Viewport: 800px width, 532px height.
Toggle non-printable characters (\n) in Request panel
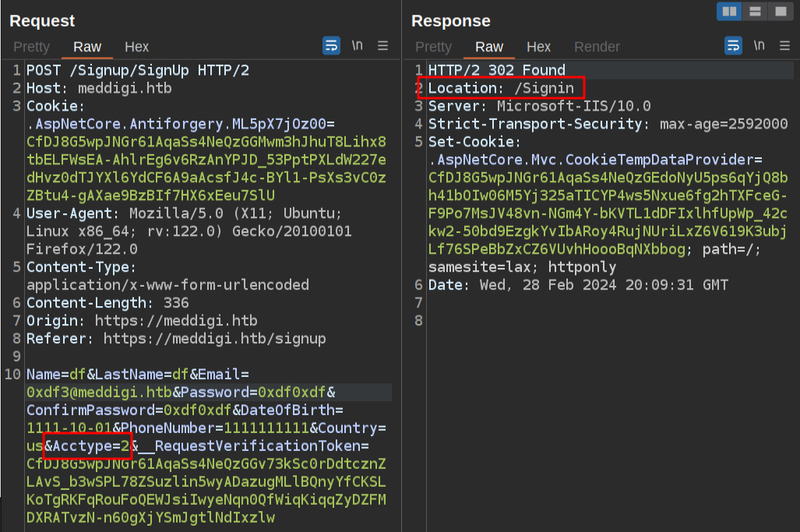358,46
